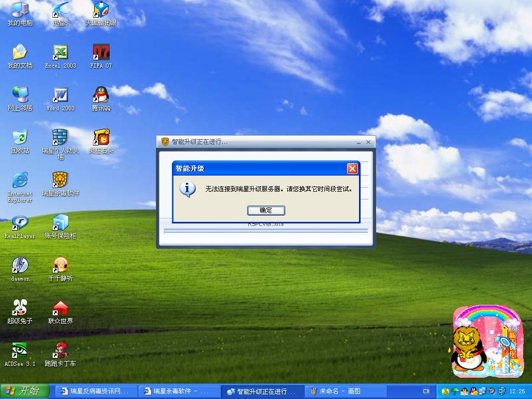Select the 跑跑卡丁车 game shortcut
This screenshot has width=532, height=399.
click(60, 355)
